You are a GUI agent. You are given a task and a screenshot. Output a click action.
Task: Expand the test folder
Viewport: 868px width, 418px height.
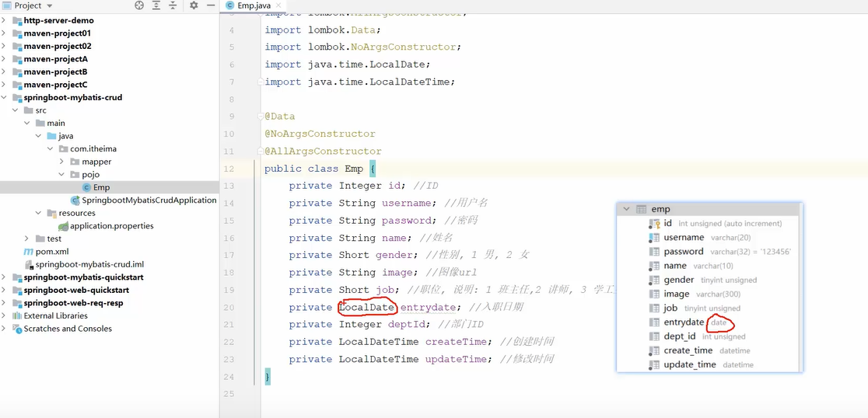[x=26, y=239]
